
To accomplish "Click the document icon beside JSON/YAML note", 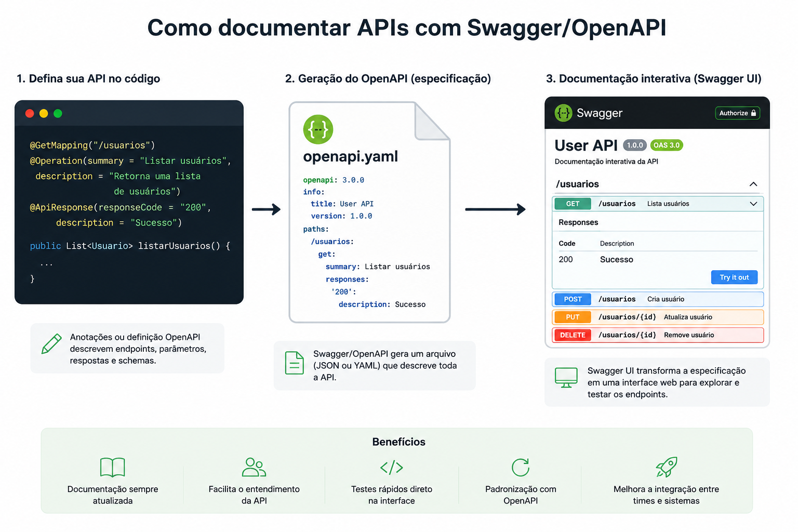I will tap(295, 363).
